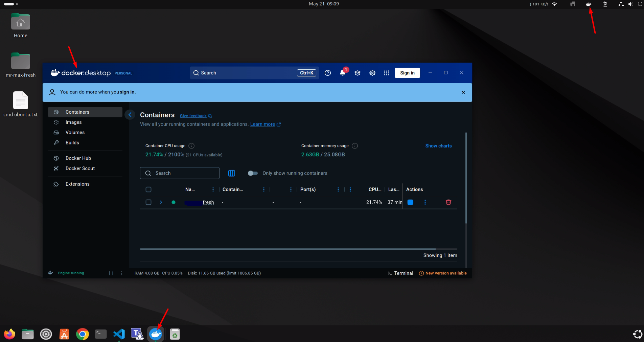Select the fresh container row checkbox

[148, 202]
